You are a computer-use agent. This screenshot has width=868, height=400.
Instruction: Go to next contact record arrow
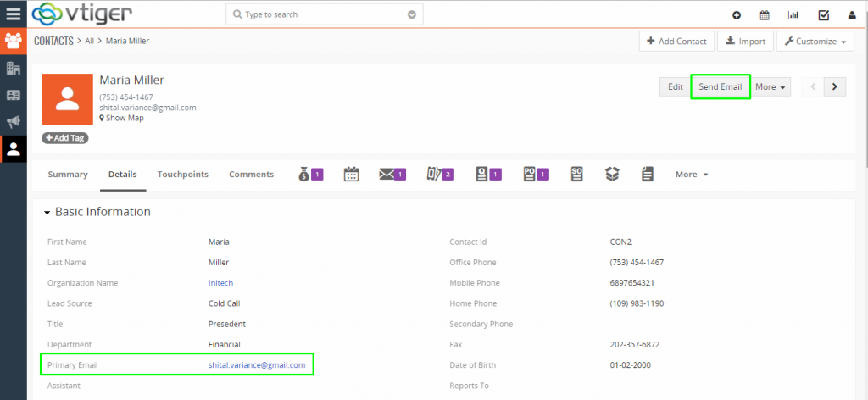coord(835,86)
